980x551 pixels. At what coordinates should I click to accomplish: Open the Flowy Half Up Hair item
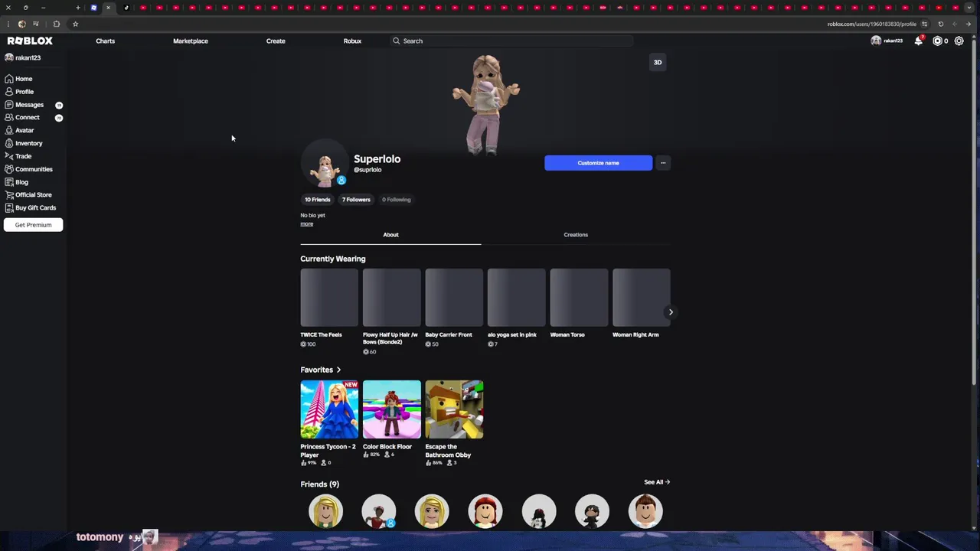392,311
